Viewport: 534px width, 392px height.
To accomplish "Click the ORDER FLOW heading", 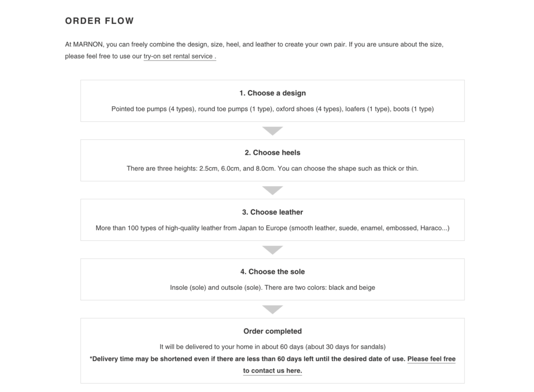I will 99,21.
